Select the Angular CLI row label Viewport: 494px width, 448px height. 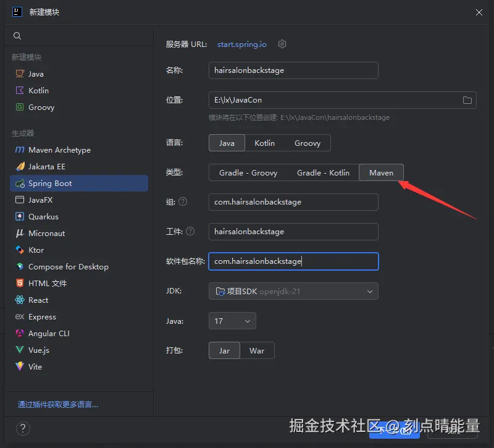[x=49, y=333]
